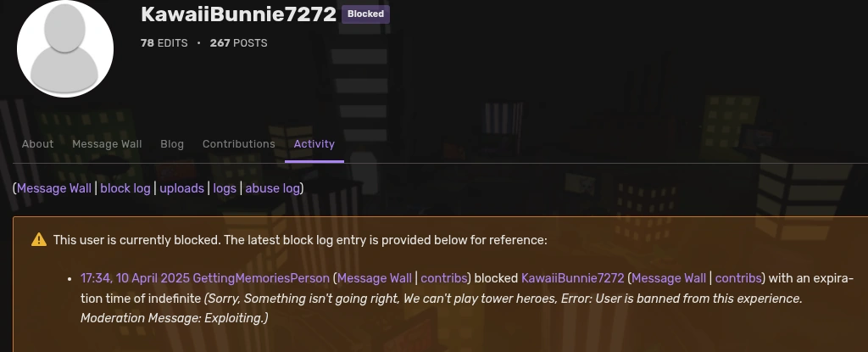Viewport: 868px width, 352px height.
Task: Click the default user avatar image
Action: pos(64,49)
